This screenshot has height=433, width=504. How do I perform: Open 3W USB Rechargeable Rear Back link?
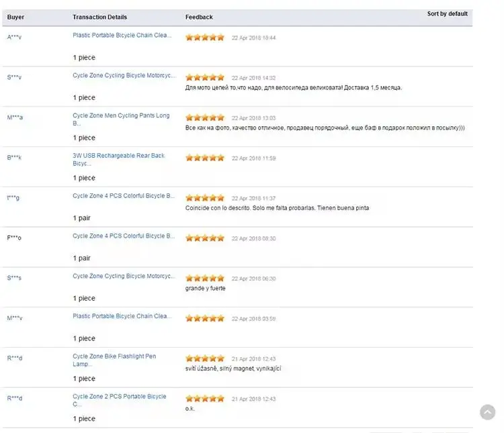tap(118, 159)
